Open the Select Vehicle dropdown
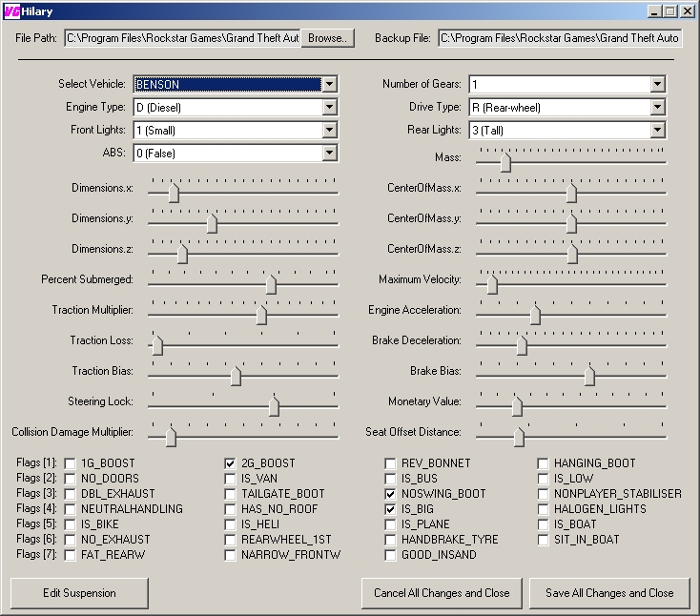The image size is (700, 616). (329, 85)
